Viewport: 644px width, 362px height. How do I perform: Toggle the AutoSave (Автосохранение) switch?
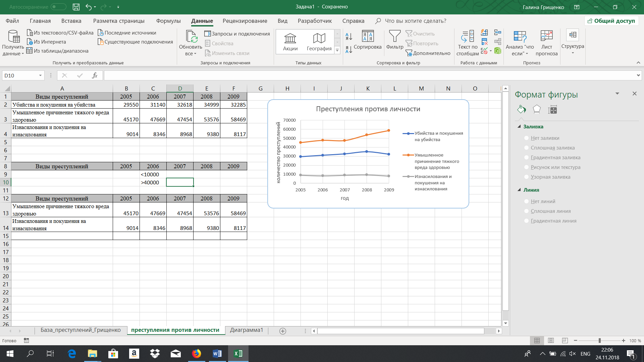coord(58,7)
